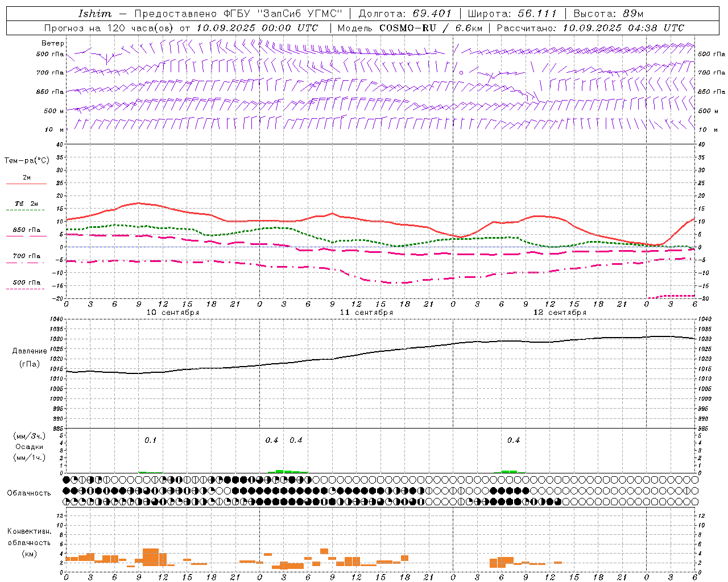The width and height of the screenshot is (728, 582).
Task: Select the "Модель COSMO-RU / 6.6км" text
Action: click(409, 28)
